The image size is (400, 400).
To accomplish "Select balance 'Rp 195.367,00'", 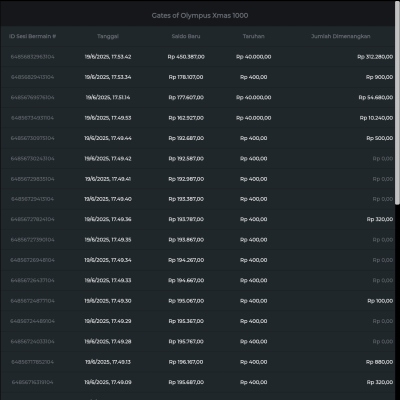I will 186,321.
